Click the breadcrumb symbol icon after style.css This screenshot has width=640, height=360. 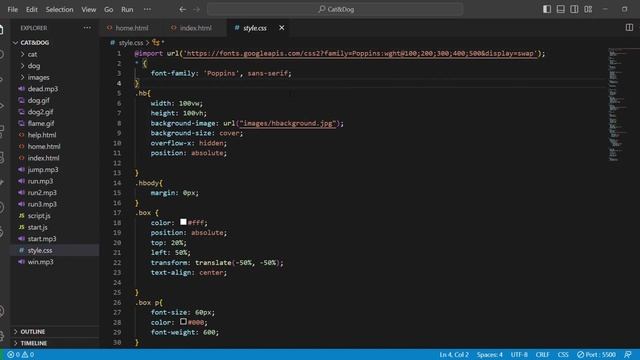[156, 42]
